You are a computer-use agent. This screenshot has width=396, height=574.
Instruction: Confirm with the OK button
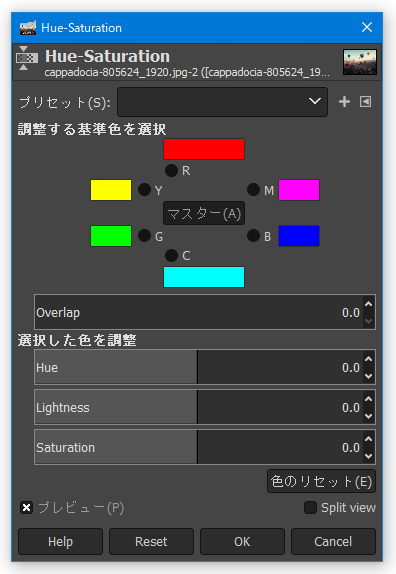(x=242, y=541)
